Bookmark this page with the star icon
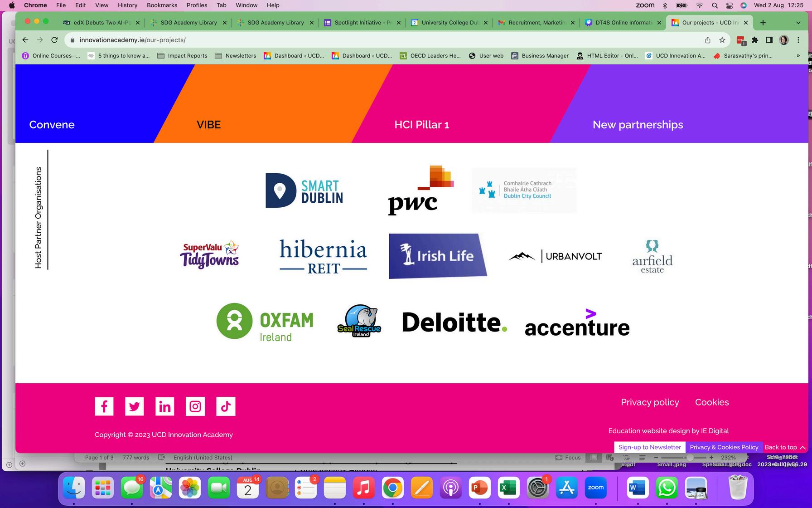The width and height of the screenshot is (812, 508). (x=722, y=40)
